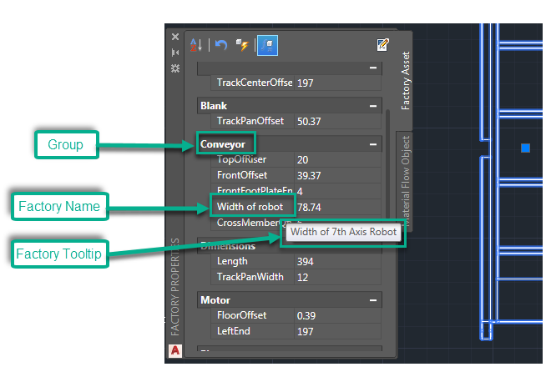Collapse the Motor group
Viewport: 551px width, 392px height.
tap(373, 300)
